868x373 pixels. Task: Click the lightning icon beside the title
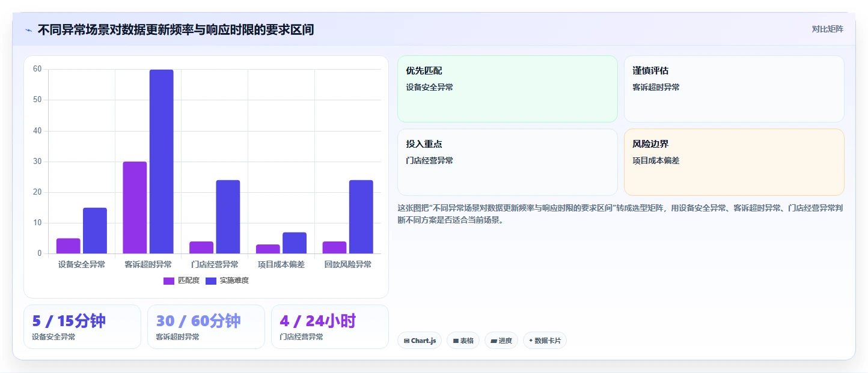click(28, 30)
